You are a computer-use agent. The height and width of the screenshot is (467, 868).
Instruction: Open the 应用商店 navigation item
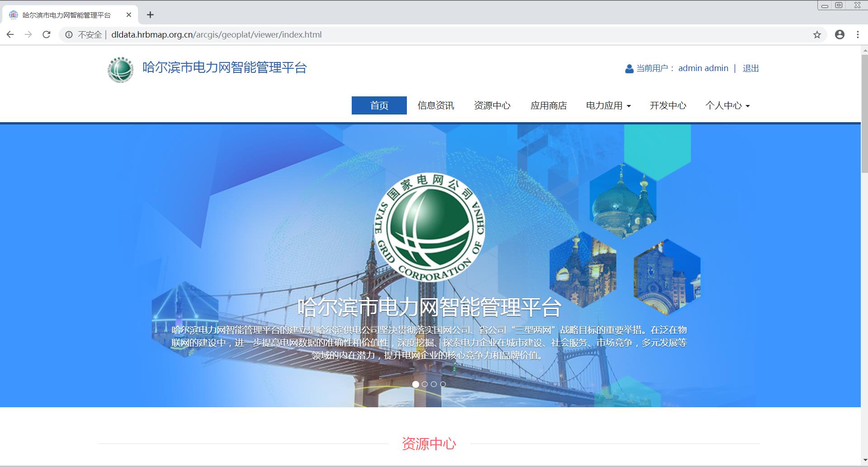(x=549, y=105)
